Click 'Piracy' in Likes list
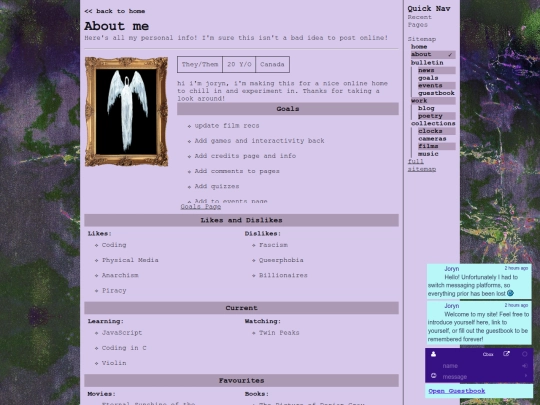Image resolution: width=540 pixels, height=405 pixels. [114, 291]
